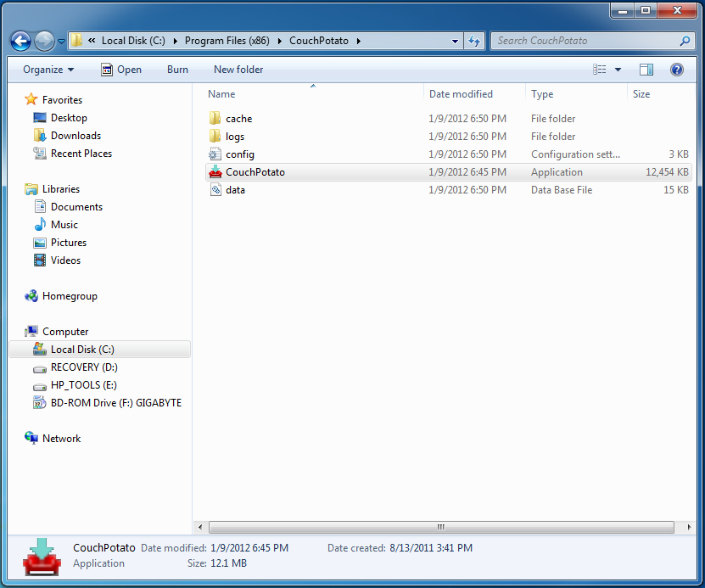This screenshot has height=588, width=705.
Task: Click the Pictures library icon
Action: 40,243
